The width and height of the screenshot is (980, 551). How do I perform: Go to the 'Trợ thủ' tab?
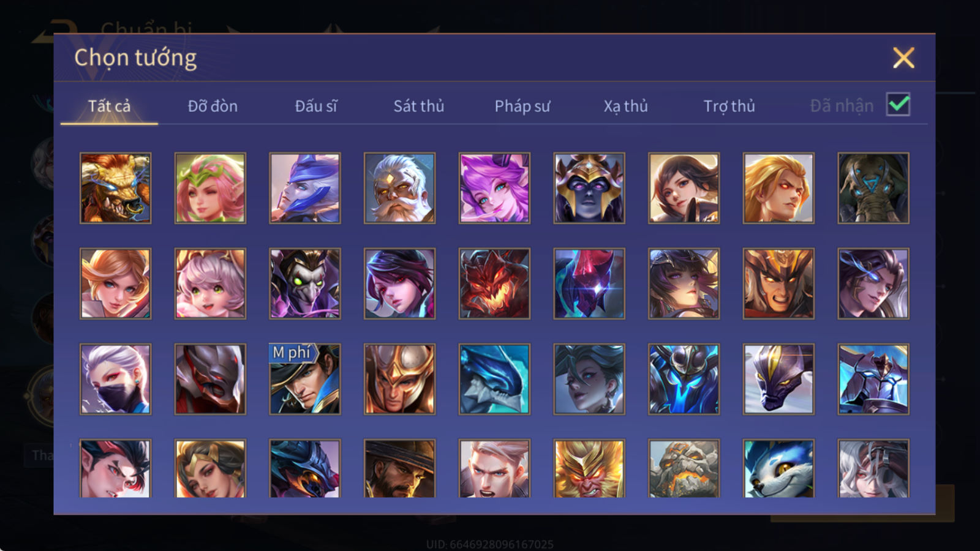pyautogui.click(x=729, y=106)
